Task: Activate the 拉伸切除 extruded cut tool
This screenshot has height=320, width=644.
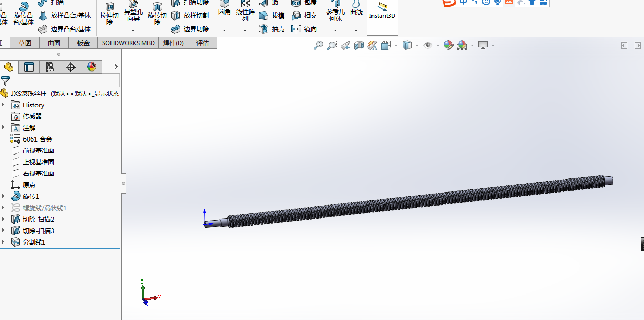Action: pos(109,14)
